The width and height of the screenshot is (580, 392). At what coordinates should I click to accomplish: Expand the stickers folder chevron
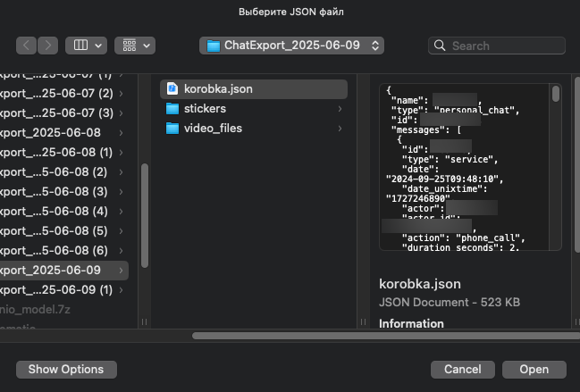click(340, 109)
